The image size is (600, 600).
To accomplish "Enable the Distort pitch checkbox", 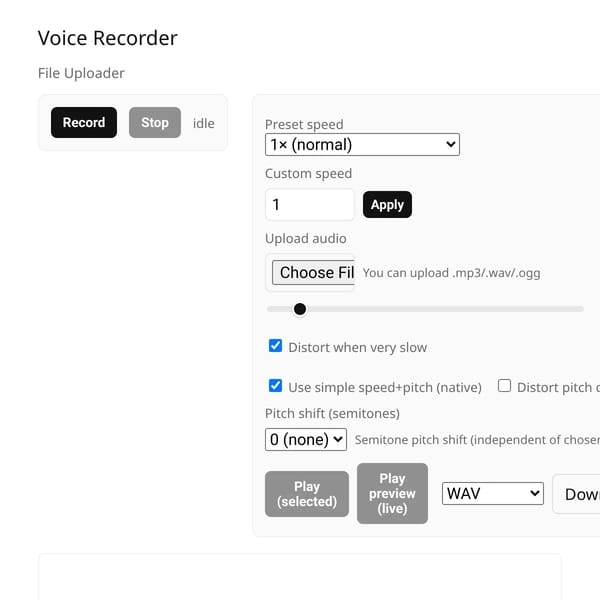I will pyautogui.click(x=504, y=386).
